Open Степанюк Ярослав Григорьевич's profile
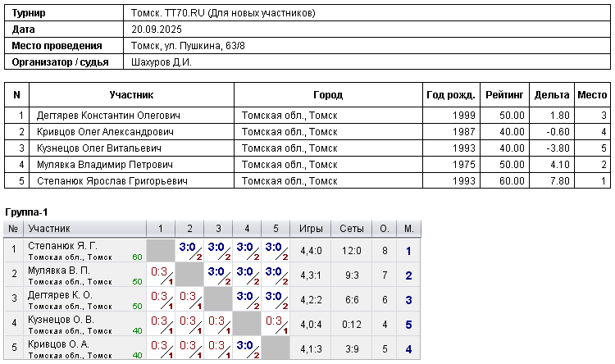The height and width of the screenshot is (364, 615). point(112,181)
